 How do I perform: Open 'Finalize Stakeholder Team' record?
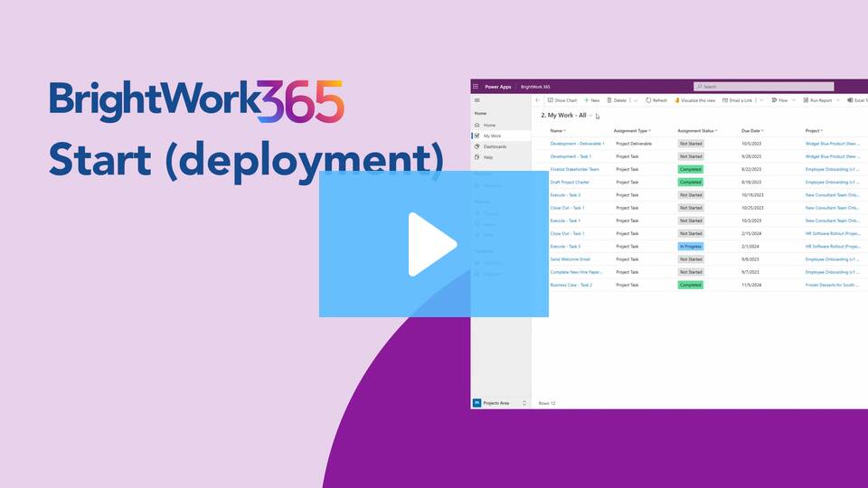(575, 169)
